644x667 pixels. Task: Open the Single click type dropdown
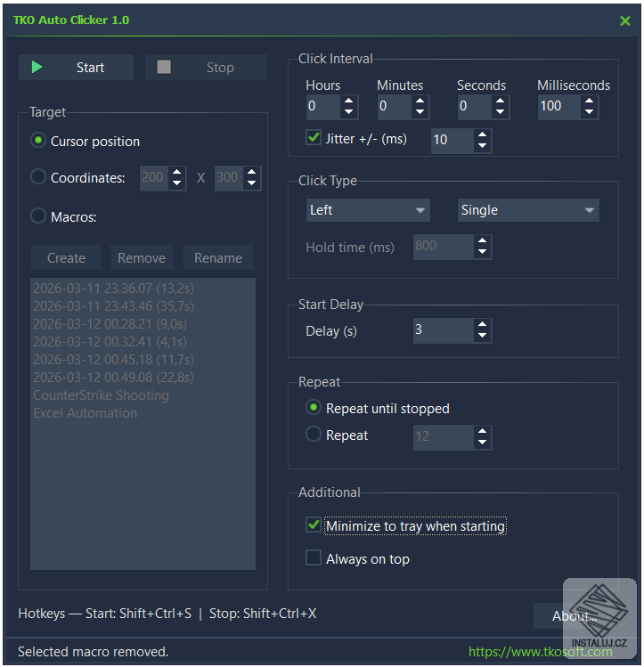point(528,210)
